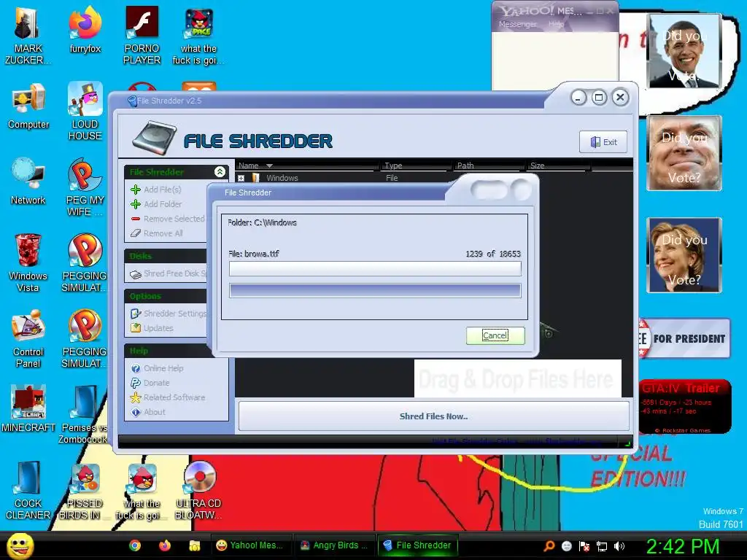This screenshot has width=747, height=560.
Task: Open Computer desktop icon
Action: coord(28,106)
